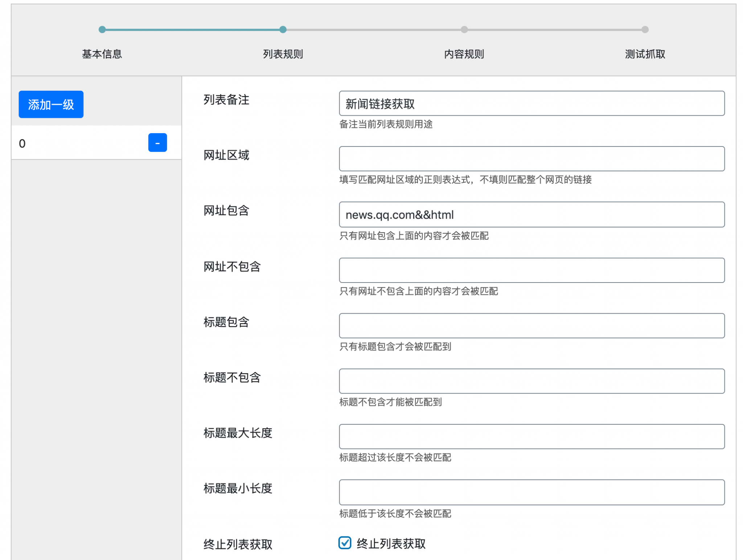
Task: Focus the 标题最小长度 input field
Action: pos(532,493)
